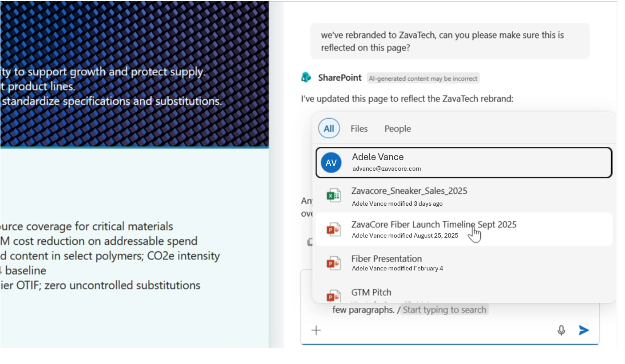625x364 pixels.
Task: Click the SharePoint logo icon in chat
Action: (x=306, y=78)
